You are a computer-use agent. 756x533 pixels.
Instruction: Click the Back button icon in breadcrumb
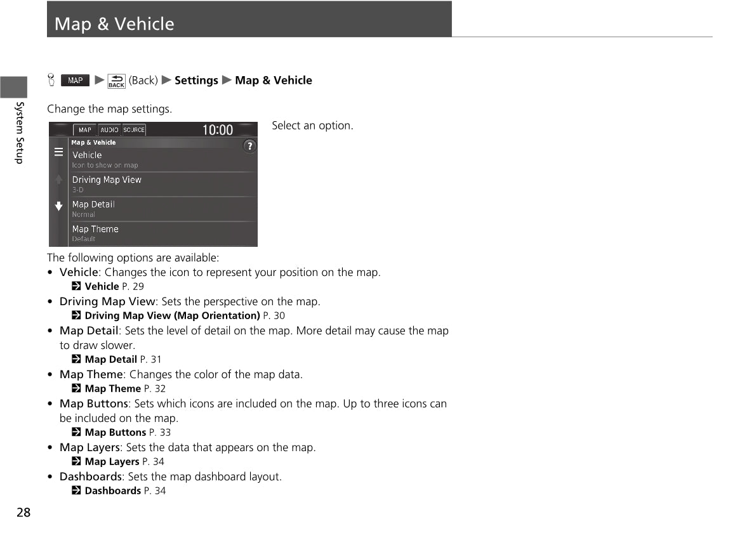(117, 81)
